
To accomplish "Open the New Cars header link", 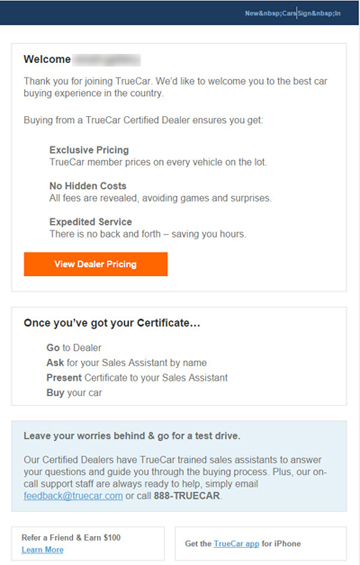I will (270, 13).
